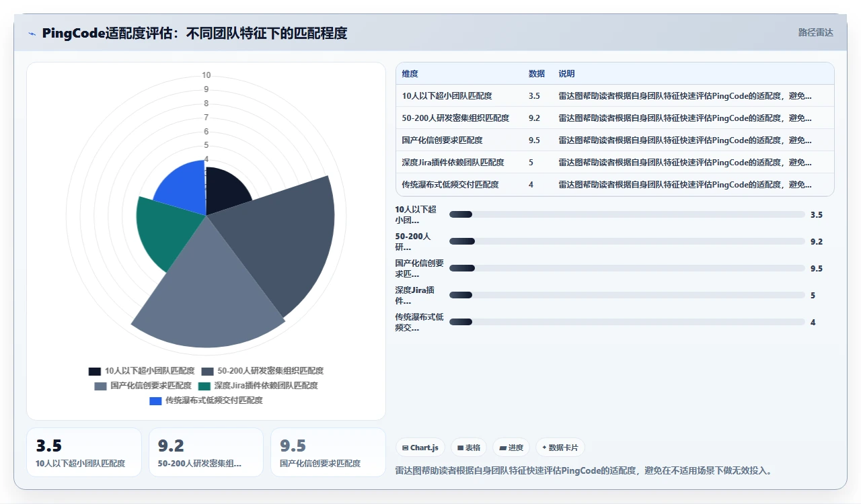The height and width of the screenshot is (504, 861).
Task: Select the 传统瀑布式低频交付匹配度 table row
Action: point(615,184)
